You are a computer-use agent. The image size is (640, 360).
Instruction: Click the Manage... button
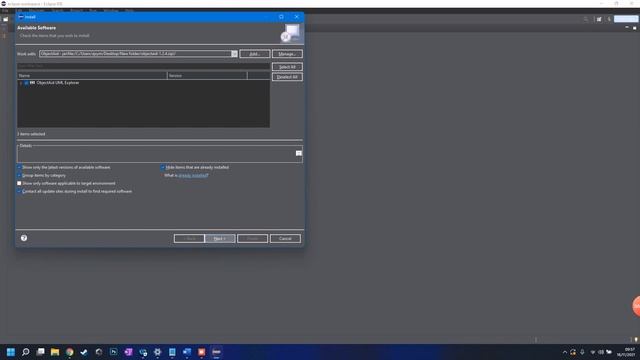(287, 54)
